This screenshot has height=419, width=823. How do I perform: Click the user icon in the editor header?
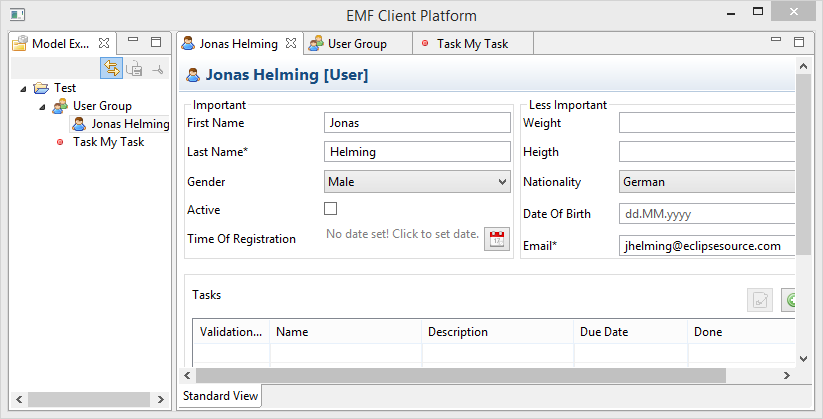point(193,75)
